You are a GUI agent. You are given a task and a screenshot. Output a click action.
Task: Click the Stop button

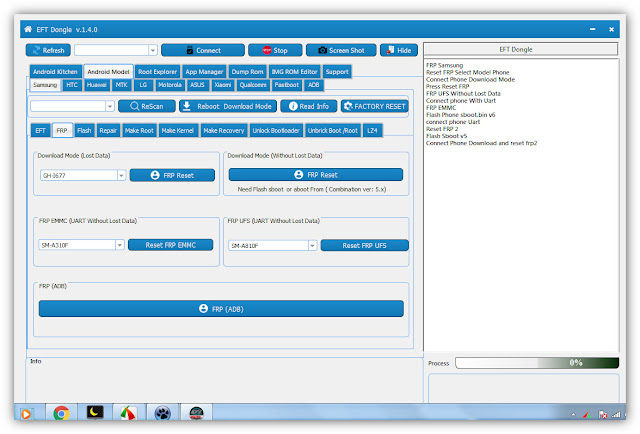(x=275, y=50)
